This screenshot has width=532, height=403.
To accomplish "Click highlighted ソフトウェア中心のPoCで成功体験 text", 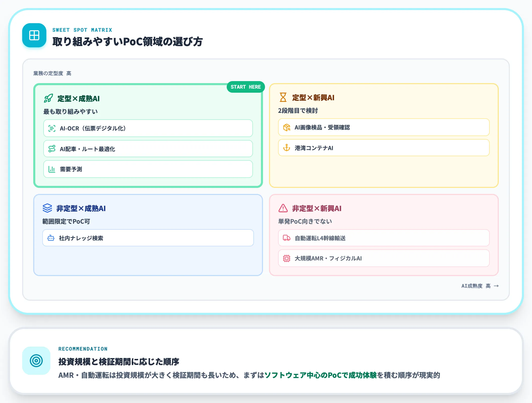I will (321, 375).
